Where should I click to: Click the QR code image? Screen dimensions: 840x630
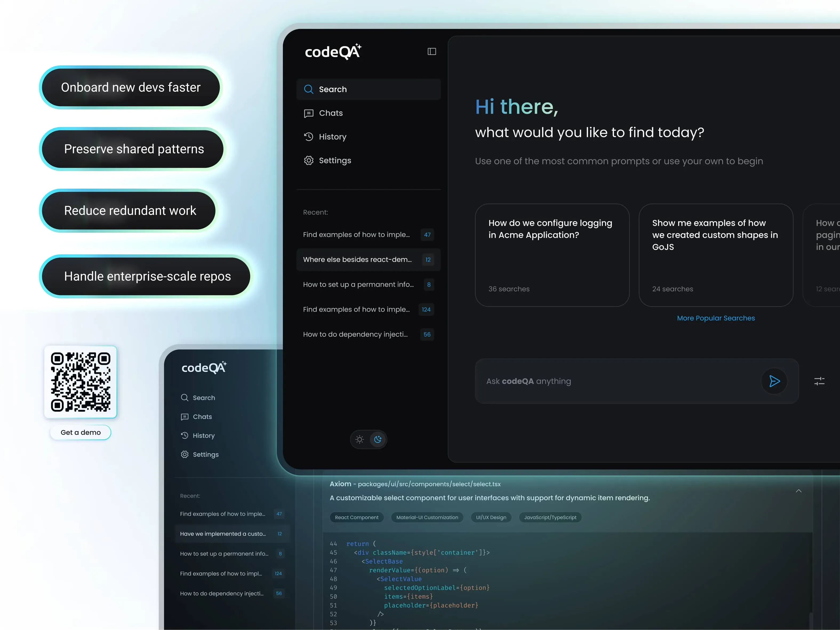(81, 382)
